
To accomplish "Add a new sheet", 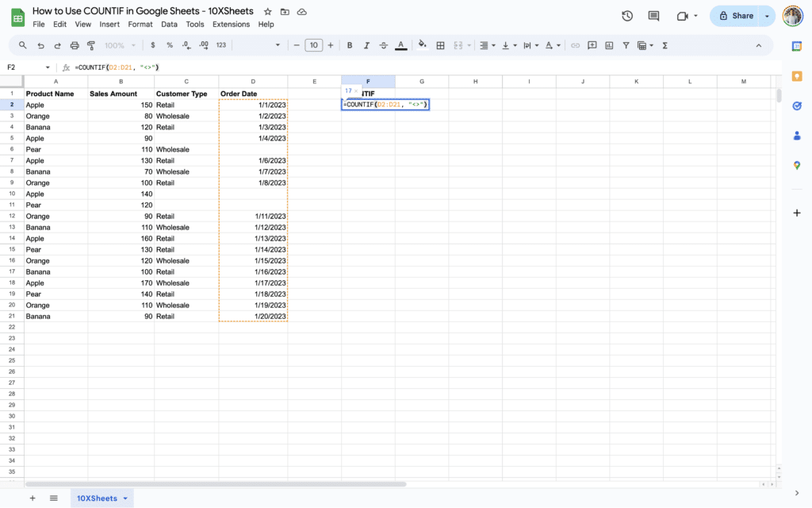I will point(32,498).
